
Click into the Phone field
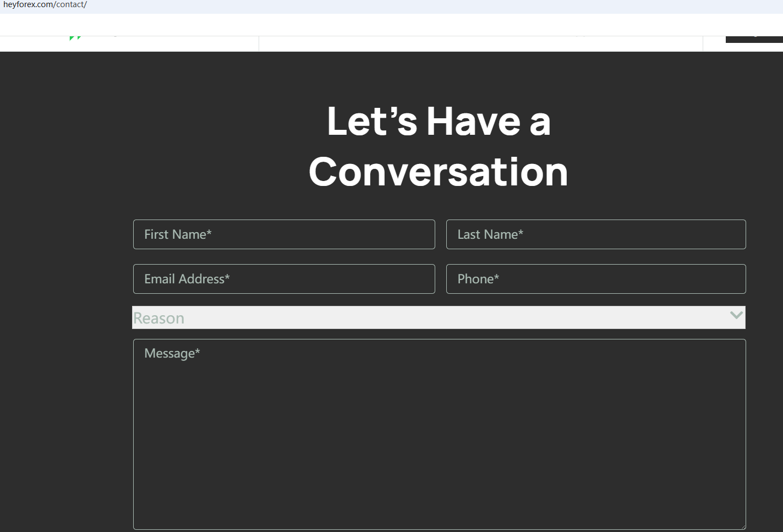pyautogui.click(x=596, y=279)
